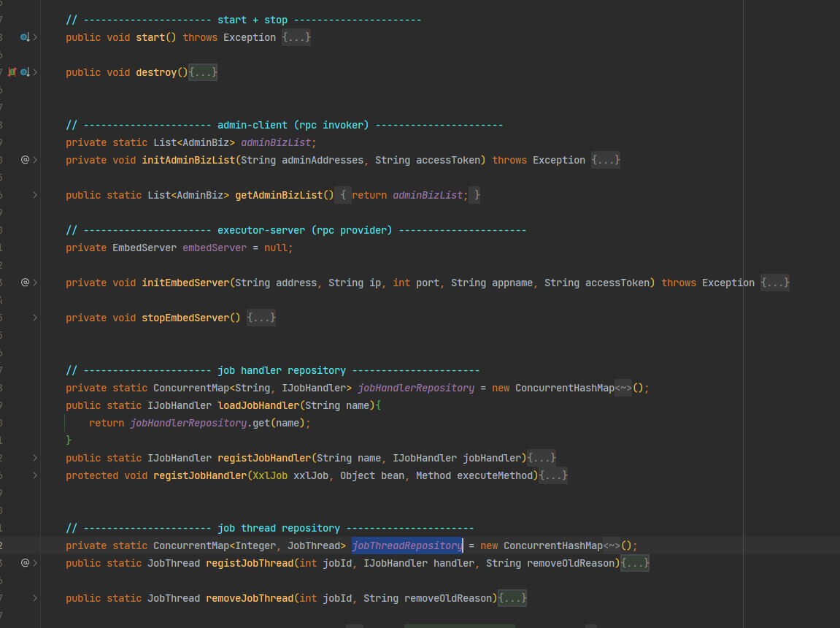The height and width of the screenshot is (628, 840).
Task: Click the stopEmbedServer method name
Action: 186,318
